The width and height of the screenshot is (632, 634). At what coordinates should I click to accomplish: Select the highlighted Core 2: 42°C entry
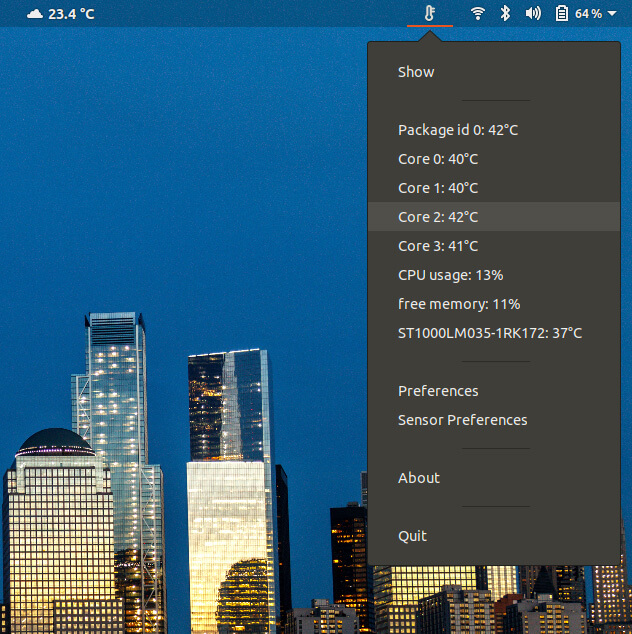point(494,217)
